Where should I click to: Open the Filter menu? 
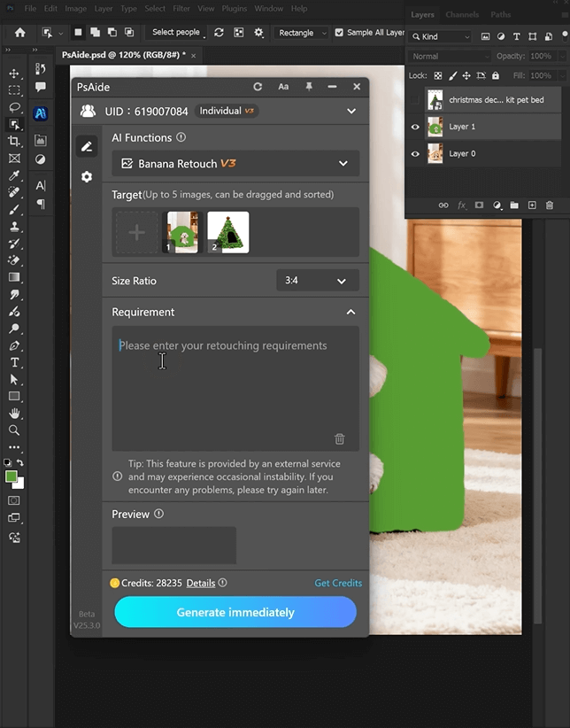[182, 9]
